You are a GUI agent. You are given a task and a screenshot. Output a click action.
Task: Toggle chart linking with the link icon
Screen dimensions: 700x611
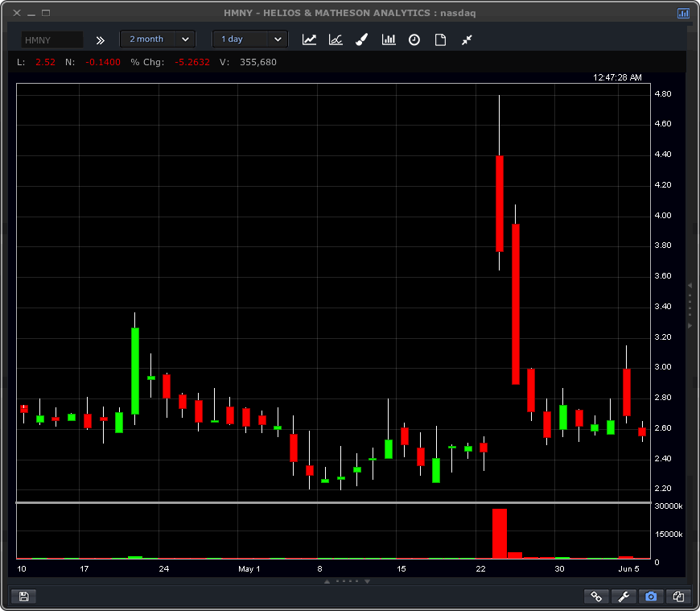(596, 596)
